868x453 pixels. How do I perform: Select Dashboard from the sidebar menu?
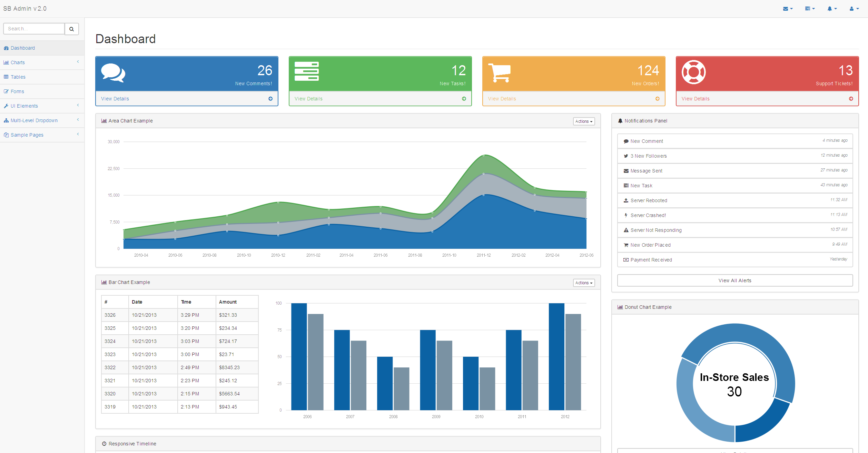pos(22,48)
